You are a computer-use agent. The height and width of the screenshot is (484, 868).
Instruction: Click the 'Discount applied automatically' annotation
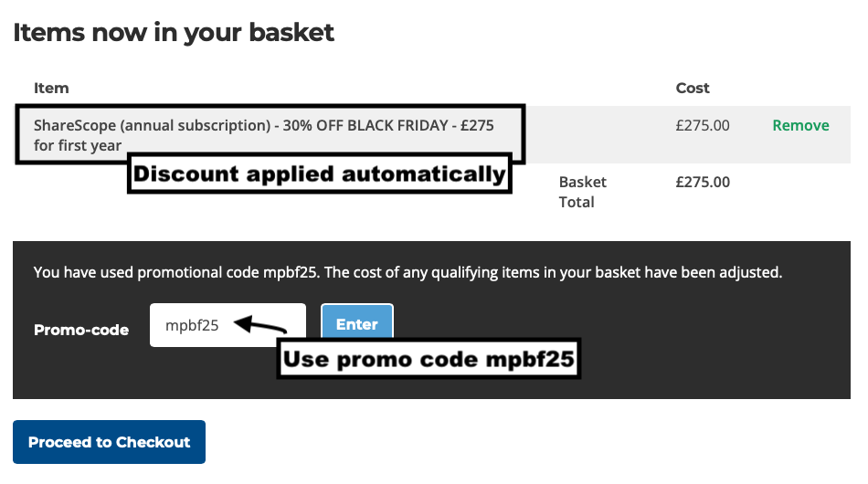point(320,174)
